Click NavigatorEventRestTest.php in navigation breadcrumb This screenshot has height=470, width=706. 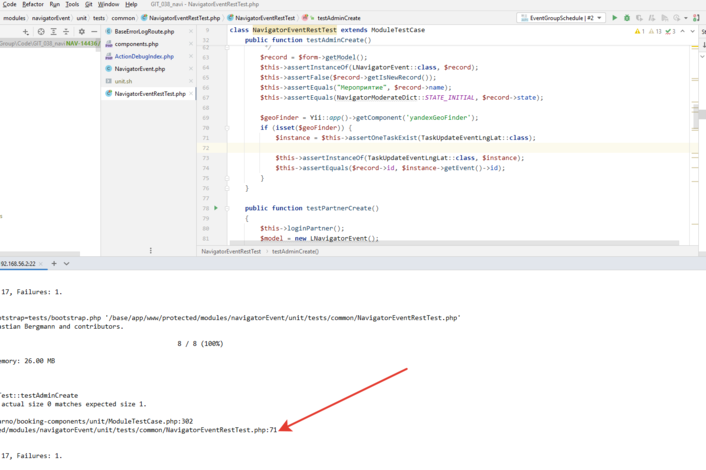(181, 18)
